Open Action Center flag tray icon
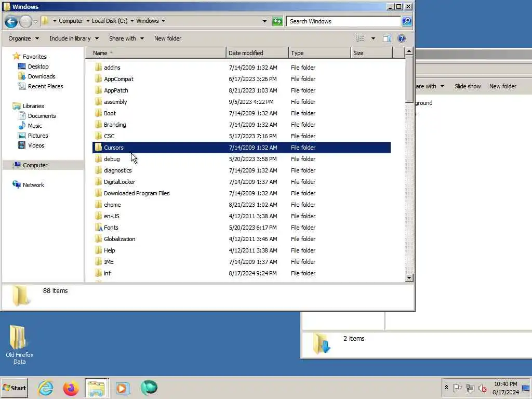Viewport: 532px width, 399px height. (457, 388)
